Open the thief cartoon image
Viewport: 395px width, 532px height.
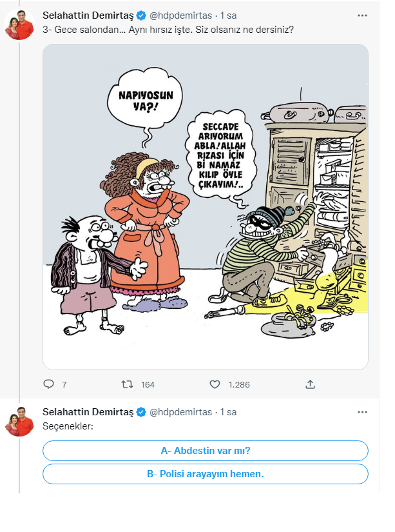point(205,206)
